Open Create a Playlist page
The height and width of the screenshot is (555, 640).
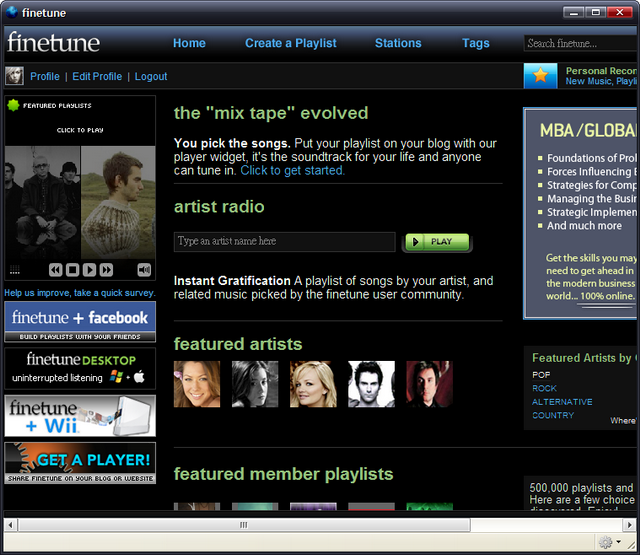click(291, 43)
